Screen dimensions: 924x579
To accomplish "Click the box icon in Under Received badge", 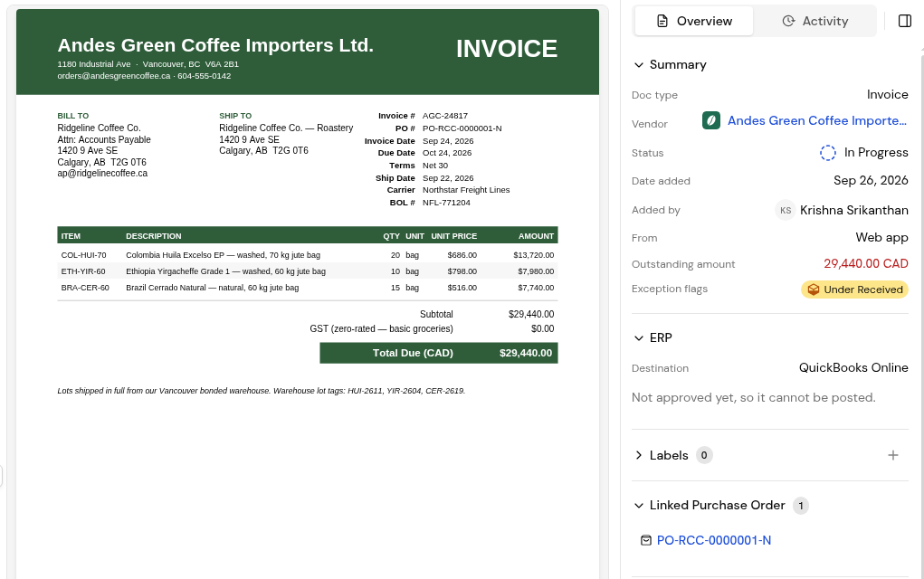I will [814, 289].
